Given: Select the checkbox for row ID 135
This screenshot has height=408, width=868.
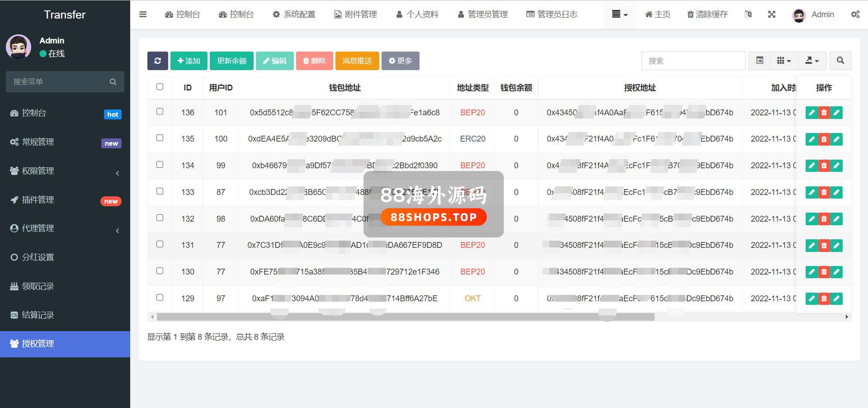Looking at the screenshot, I should 160,138.
